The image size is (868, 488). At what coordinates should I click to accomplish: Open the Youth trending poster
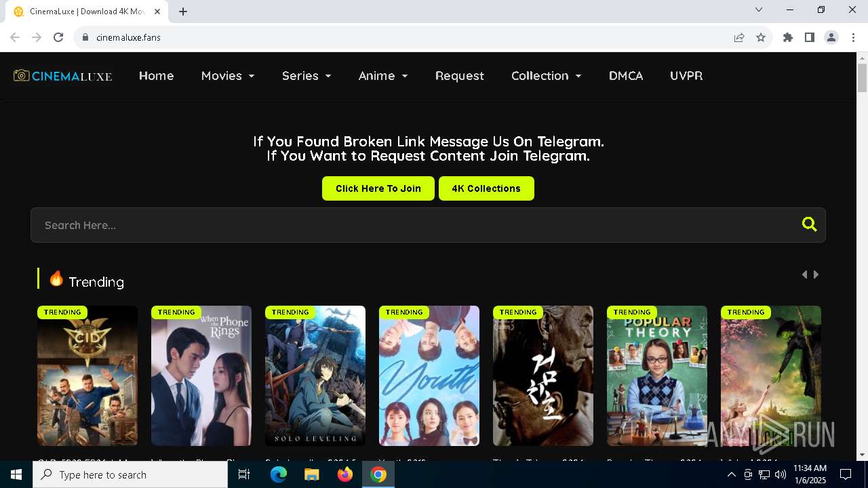[429, 375]
